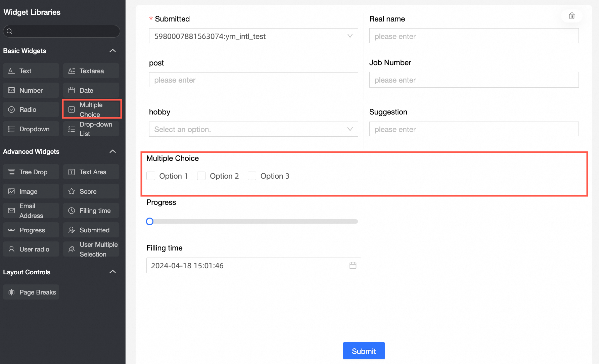Image resolution: width=599 pixels, height=364 pixels.
Task: Click the trash delete icon
Action: pos(572,16)
